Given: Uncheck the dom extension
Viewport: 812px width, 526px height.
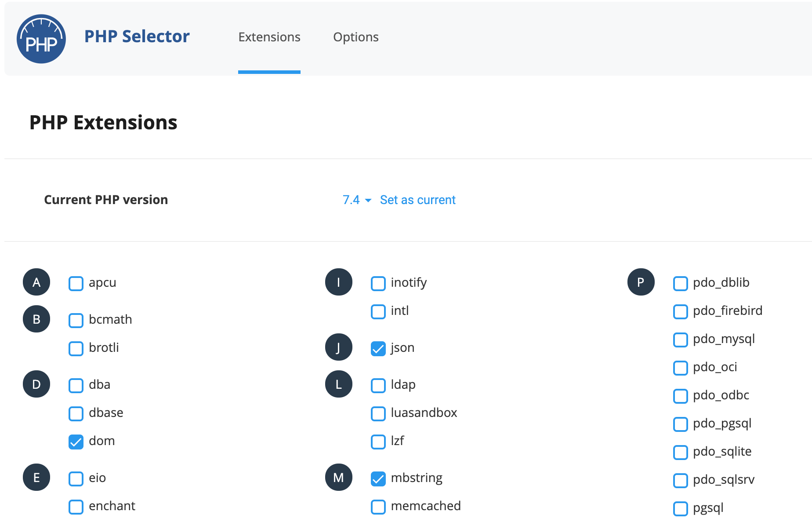Looking at the screenshot, I should pos(76,442).
